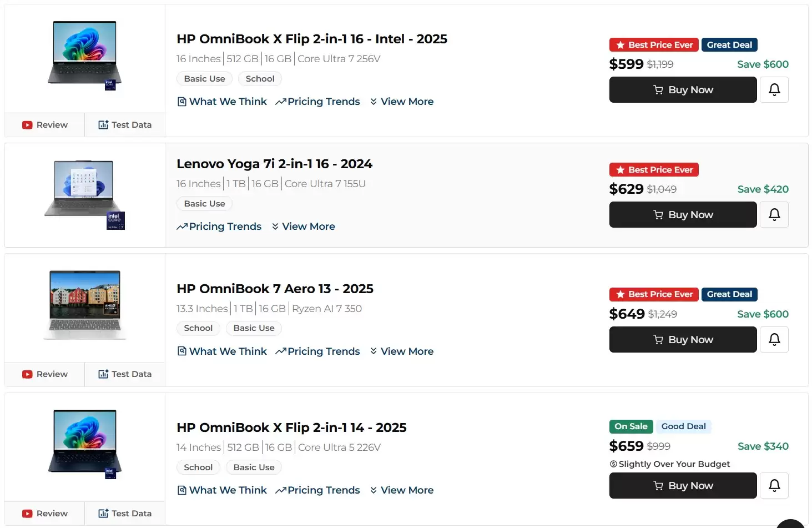The width and height of the screenshot is (812, 528).
Task: Expand View More for HP OmniBook X Flip 16
Action: point(401,102)
